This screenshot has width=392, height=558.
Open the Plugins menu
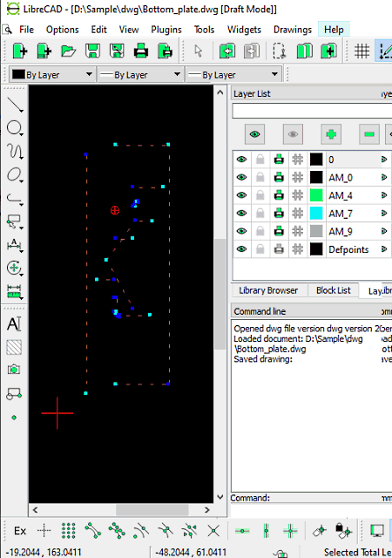[x=166, y=30]
